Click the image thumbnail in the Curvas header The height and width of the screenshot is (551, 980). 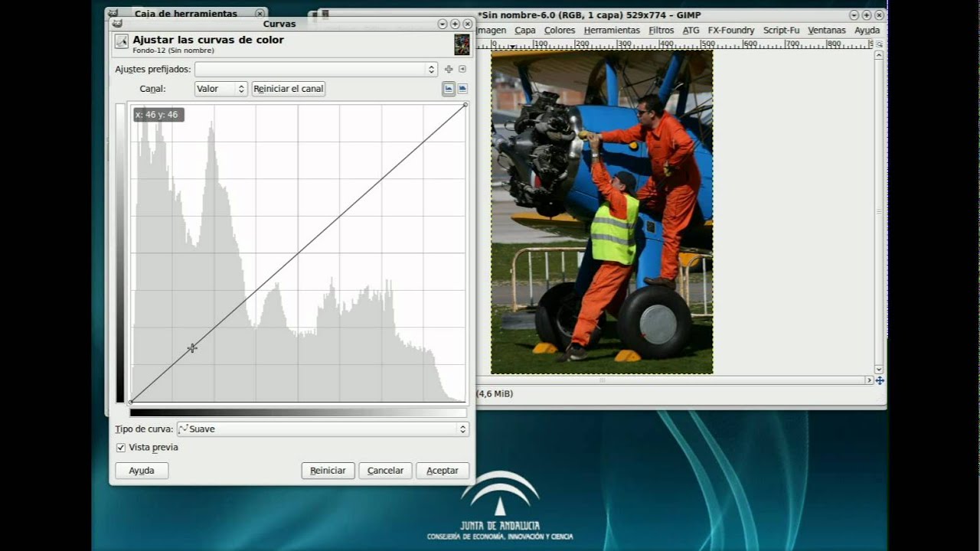462,44
